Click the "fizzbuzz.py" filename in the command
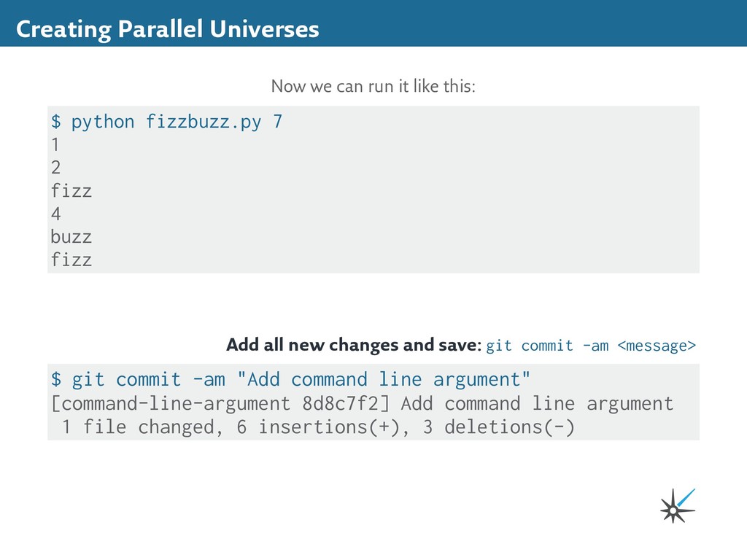This screenshot has height=560, width=747. coord(204,122)
